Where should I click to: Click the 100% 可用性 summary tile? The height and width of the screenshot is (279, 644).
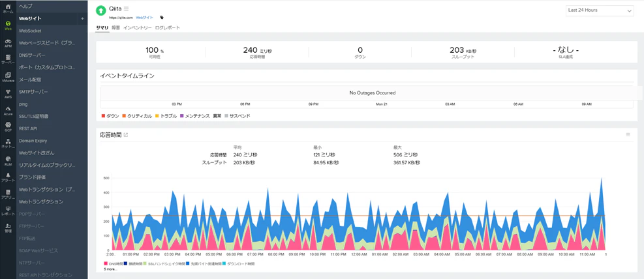155,53
